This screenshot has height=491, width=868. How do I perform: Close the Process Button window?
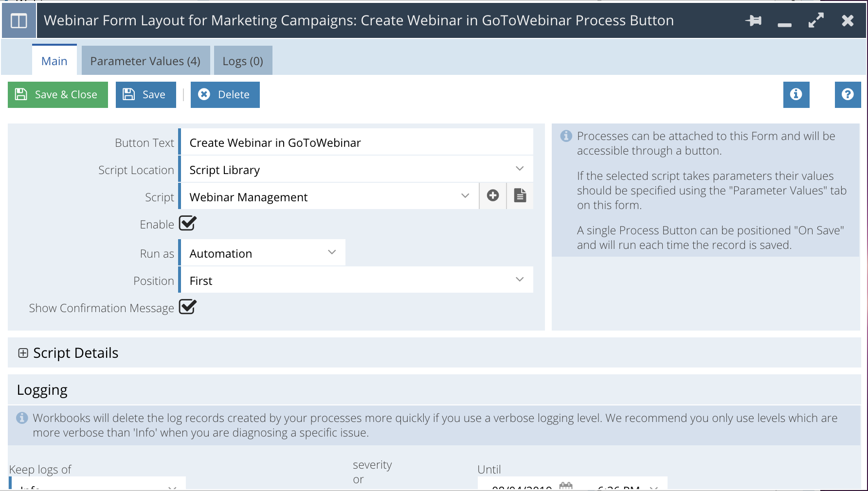click(x=848, y=20)
